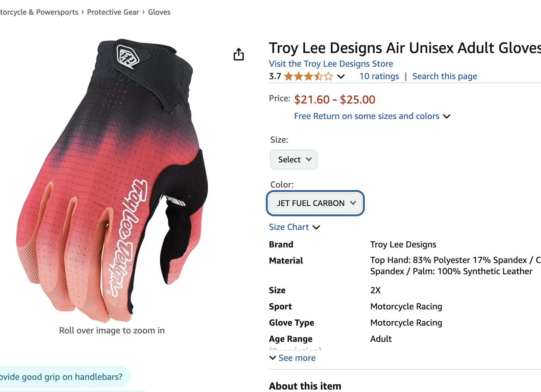Click the 3.7 rating number
Viewport: 541px width, 392px height.
pos(275,76)
